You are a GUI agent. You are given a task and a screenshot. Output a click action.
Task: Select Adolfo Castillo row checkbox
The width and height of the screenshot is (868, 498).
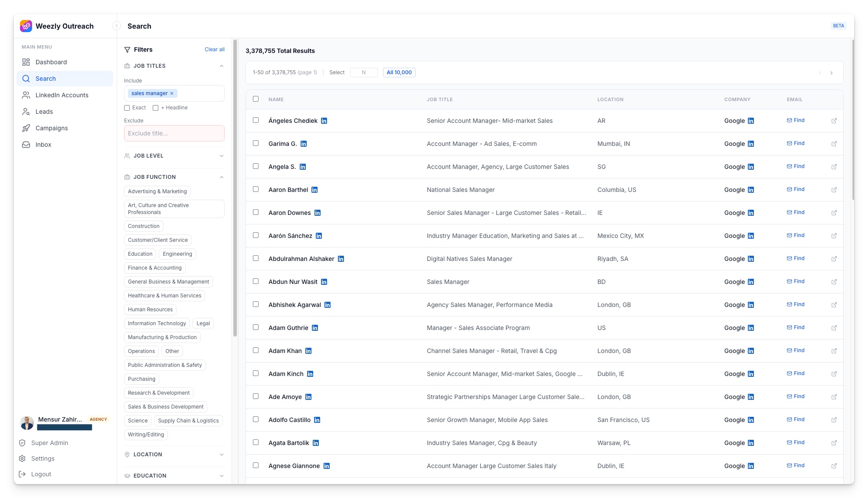(x=255, y=419)
